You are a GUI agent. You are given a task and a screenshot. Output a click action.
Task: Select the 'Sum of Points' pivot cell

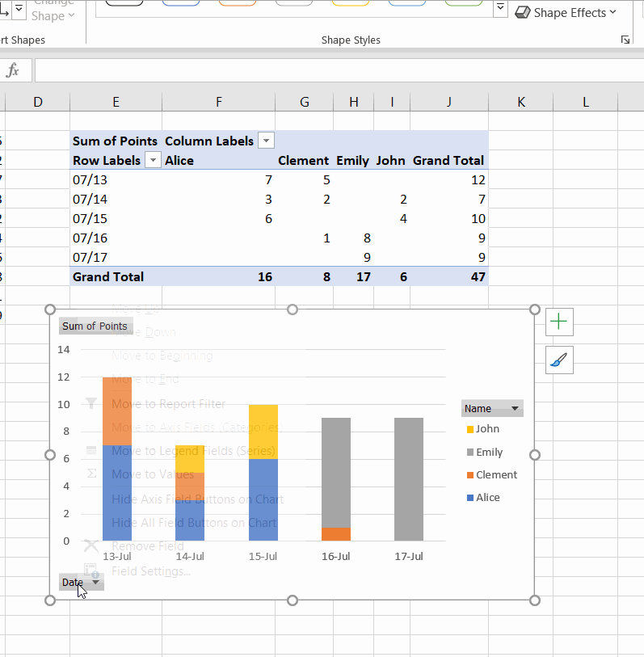tap(116, 141)
